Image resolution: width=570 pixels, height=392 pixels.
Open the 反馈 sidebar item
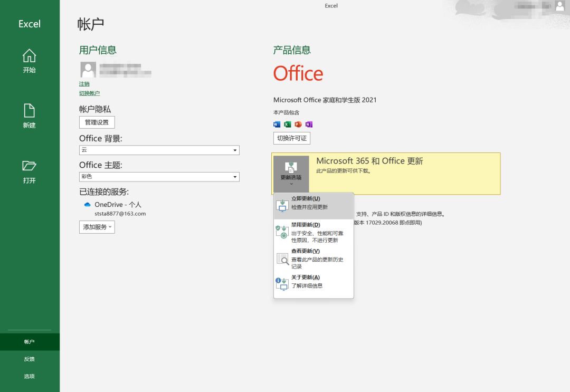click(x=30, y=359)
